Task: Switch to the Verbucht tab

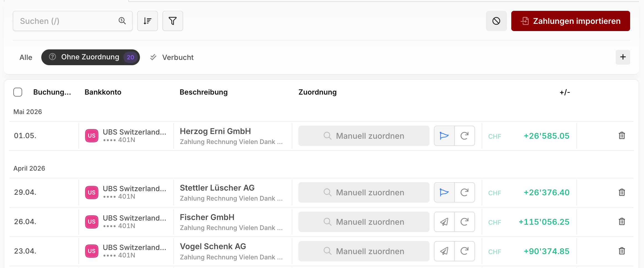Action: click(x=172, y=57)
